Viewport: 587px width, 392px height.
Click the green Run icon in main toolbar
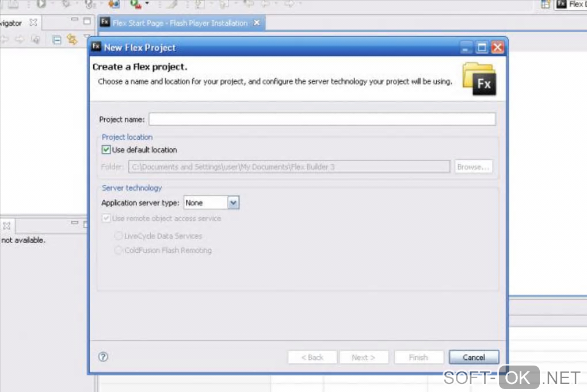pyautogui.click(x=41, y=4)
